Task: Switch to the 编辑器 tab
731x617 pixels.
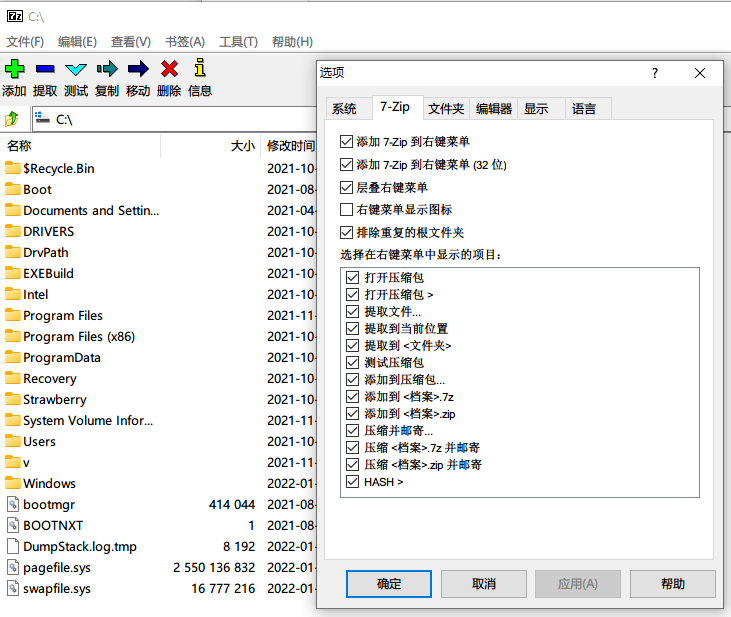Action: coord(494,109)
